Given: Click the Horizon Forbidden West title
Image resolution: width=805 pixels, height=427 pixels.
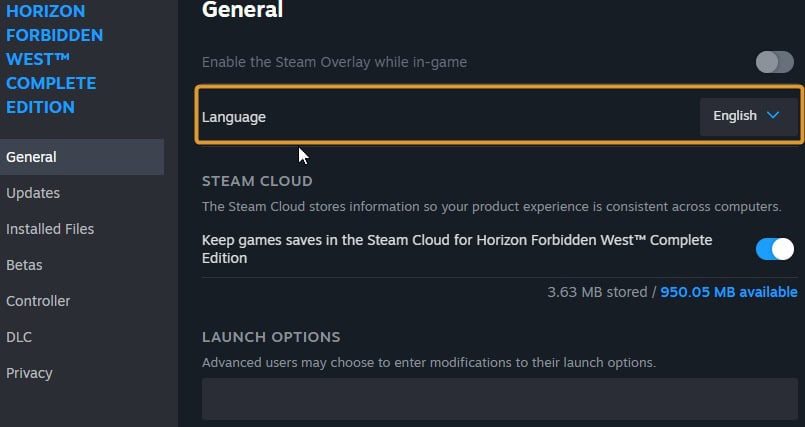Looking at the screenshot, I should pos(54,59).
